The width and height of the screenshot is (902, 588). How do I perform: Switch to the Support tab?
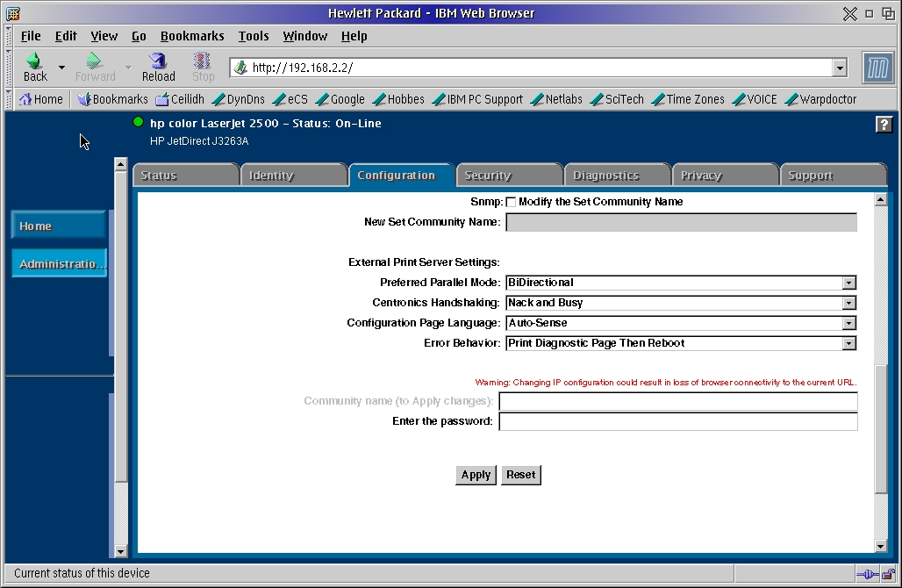pos(834,176)
